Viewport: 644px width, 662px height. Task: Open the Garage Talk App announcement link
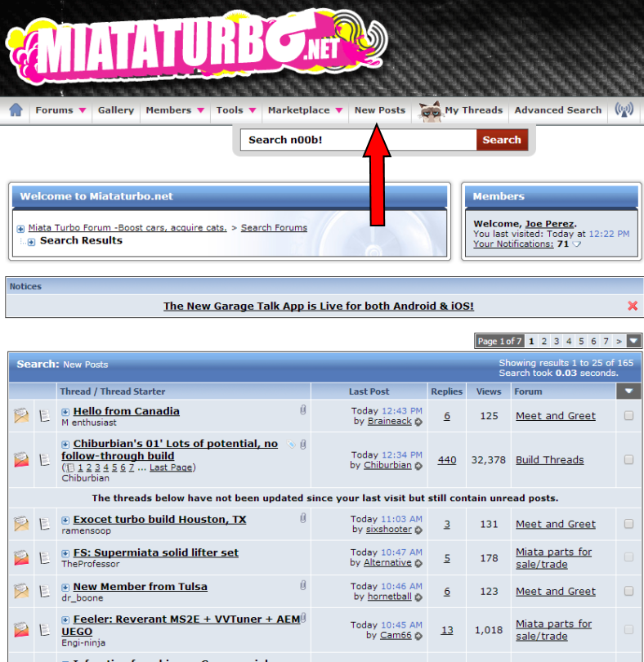click(x=319, y=306)
